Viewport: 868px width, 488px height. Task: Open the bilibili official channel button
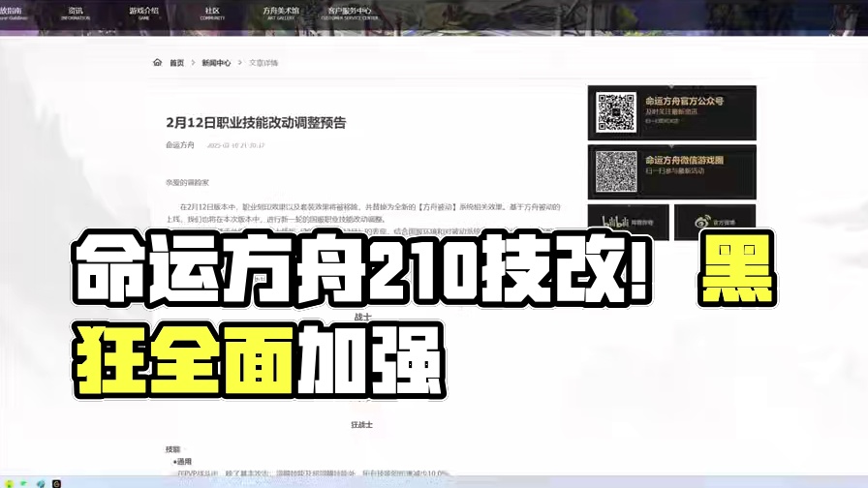click(629, 222)
